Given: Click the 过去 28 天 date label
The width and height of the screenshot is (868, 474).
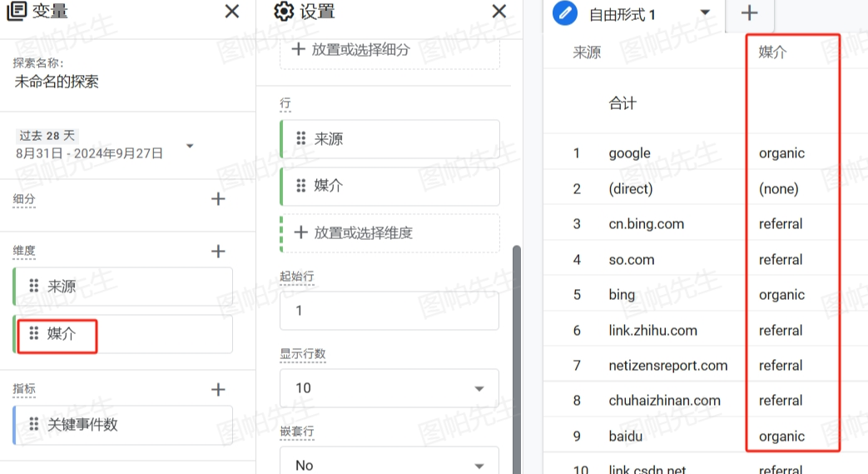Looking at the screenshot, I should pyautogui.click(x=47, y=136).
